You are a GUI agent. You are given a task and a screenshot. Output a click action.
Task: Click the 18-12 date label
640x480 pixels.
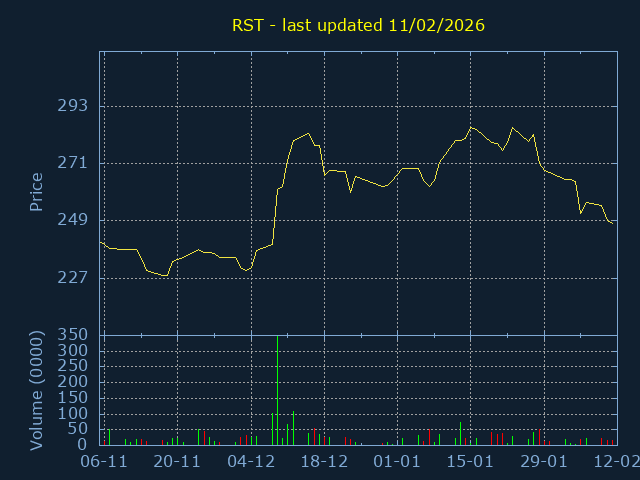pos(324,462)
